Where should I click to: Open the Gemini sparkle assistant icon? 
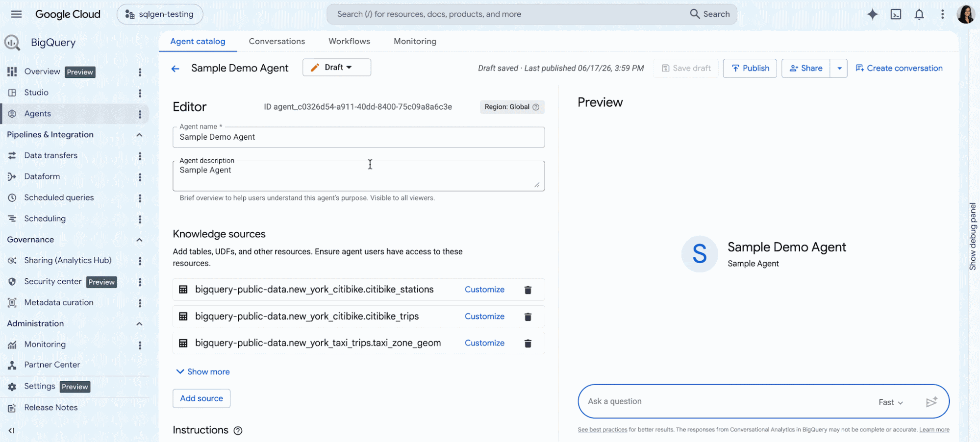pos(872,14)
